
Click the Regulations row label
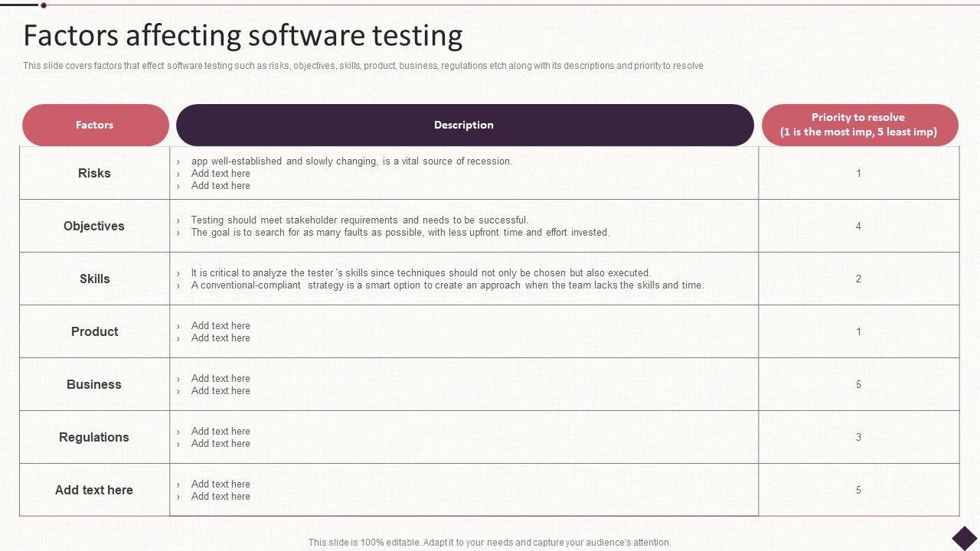pos(94,437)
